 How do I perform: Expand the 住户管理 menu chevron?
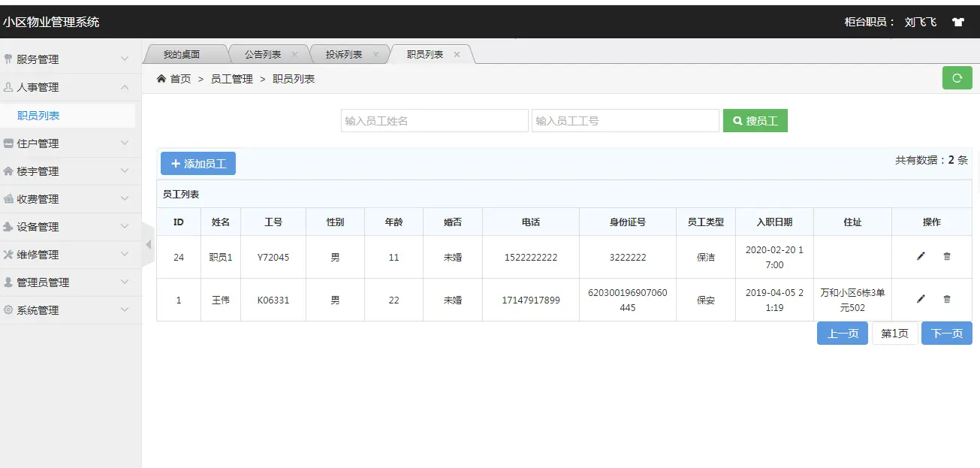[125, 143]
